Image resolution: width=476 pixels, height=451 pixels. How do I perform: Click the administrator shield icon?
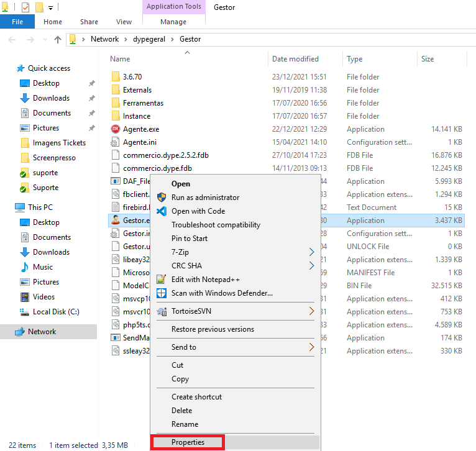tap(162, 198)
